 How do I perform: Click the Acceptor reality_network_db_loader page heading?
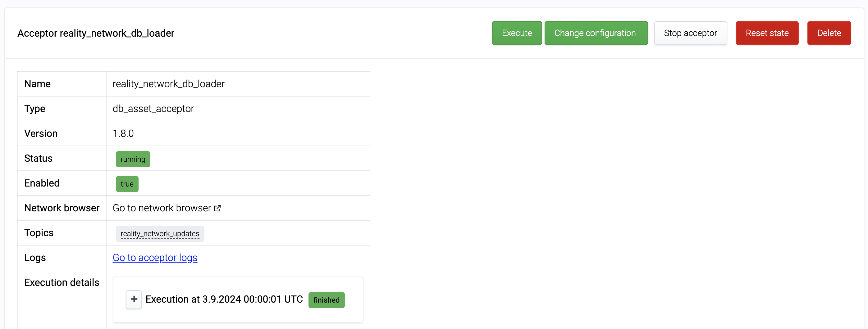pos(96,33)
